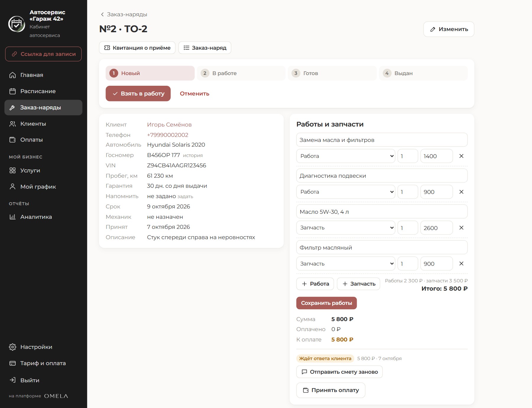532x408 pixels.
Task: Log out with Выйти
Action: click(x=43, y=380)
